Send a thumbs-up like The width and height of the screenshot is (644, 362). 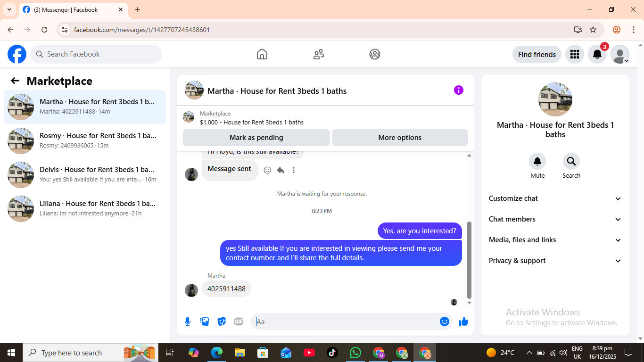[463, 321]
